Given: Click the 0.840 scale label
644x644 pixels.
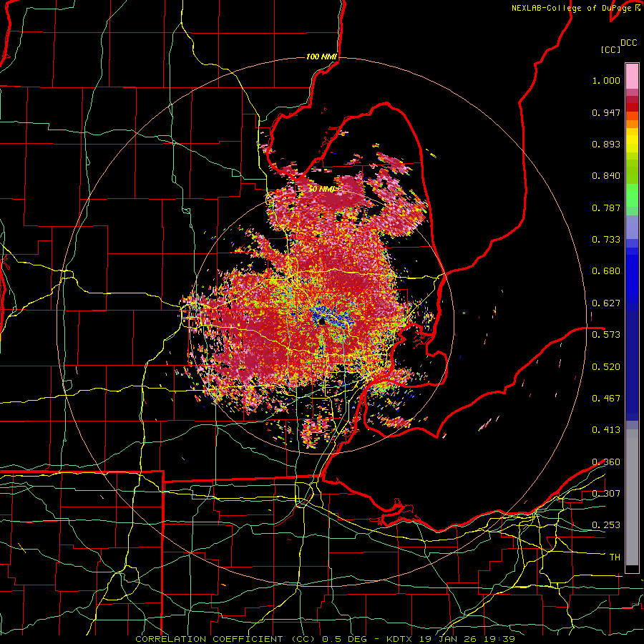Looking at the screenshot, I should [x=606, y=176].
